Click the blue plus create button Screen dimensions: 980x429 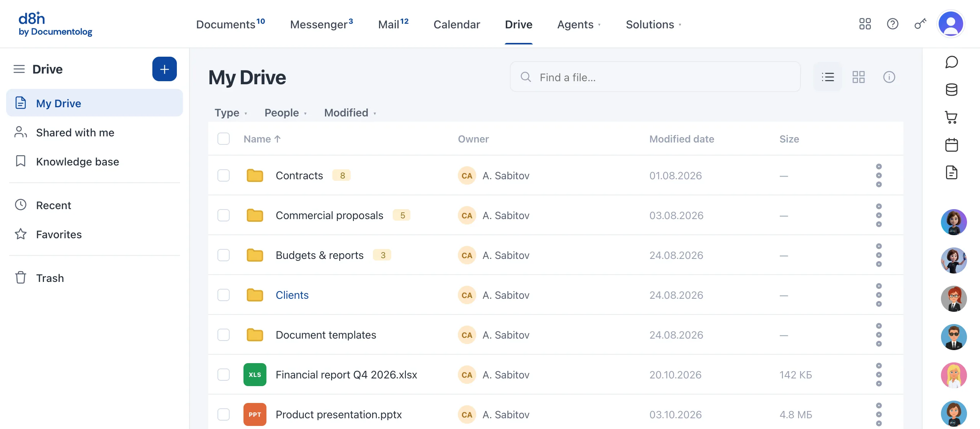[x=165, y=69]
